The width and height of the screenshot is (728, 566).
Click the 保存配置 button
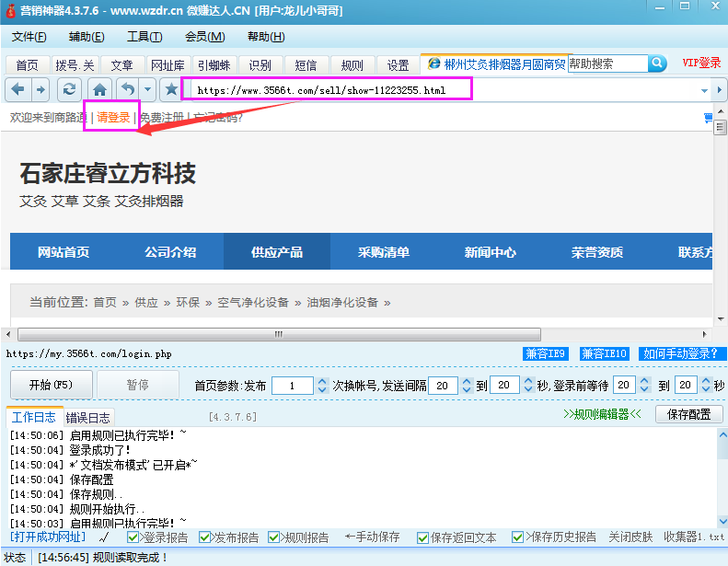tap(689, 414)
